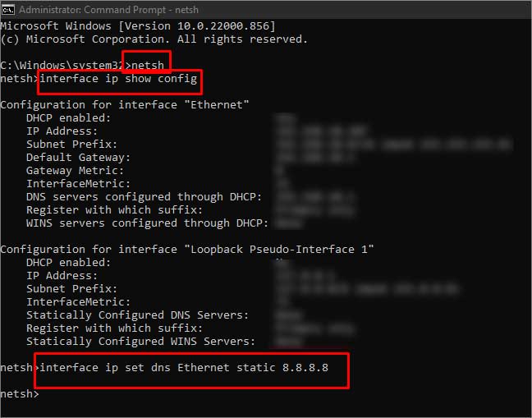Place cursor at the empty netsh> prompt
Screen dimensions: 532x418
[20, 394]
